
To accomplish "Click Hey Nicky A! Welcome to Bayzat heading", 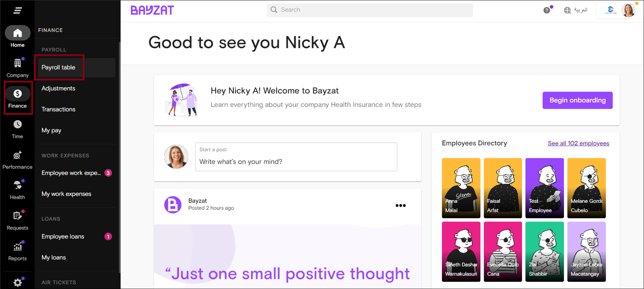I will [275, 91].
